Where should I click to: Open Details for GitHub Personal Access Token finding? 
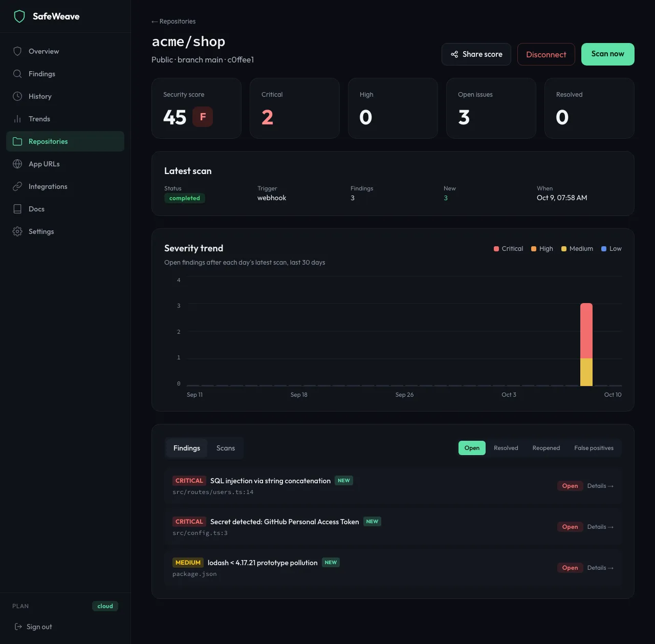(600, 527)
